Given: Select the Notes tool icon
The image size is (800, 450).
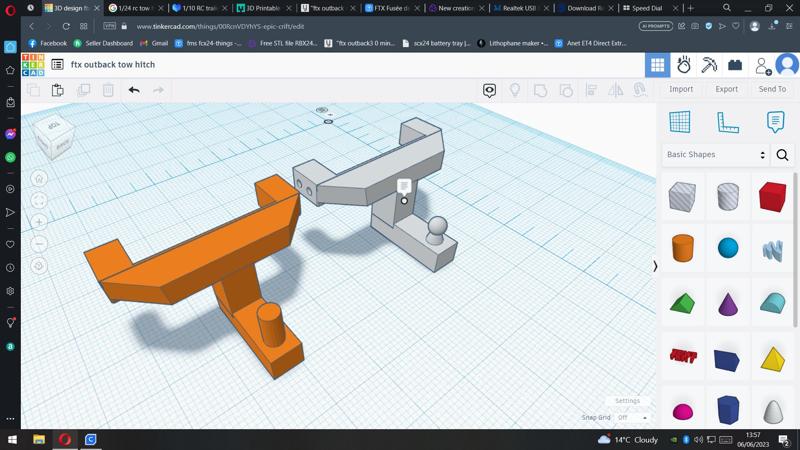Looking at the screenshot, I should 776,122.
